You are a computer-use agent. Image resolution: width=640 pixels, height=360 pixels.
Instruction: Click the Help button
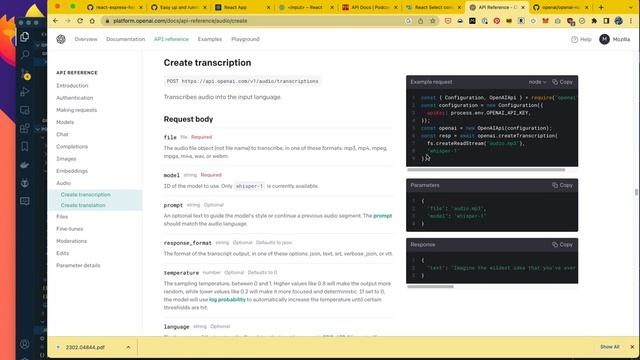tap(581, 39)
